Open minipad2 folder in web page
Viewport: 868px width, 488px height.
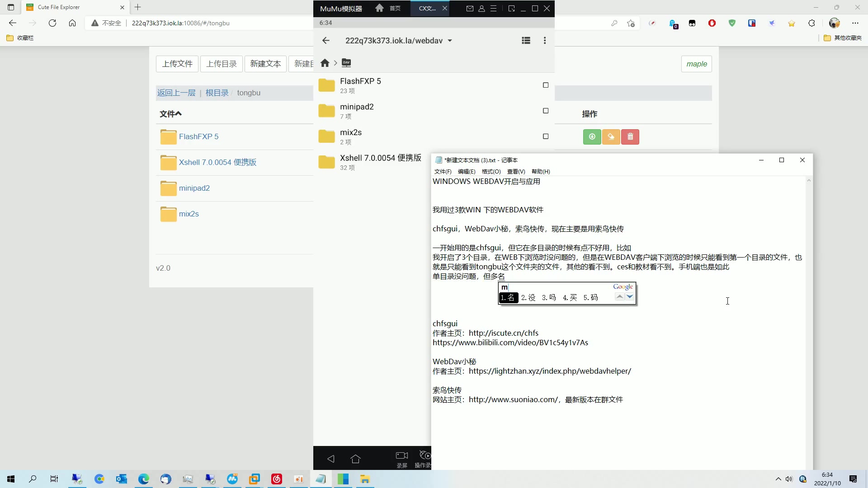[x=194, y=188]
